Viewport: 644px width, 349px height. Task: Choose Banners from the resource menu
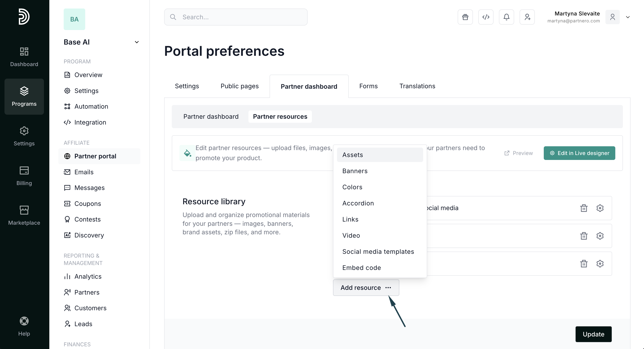point(355,171)
